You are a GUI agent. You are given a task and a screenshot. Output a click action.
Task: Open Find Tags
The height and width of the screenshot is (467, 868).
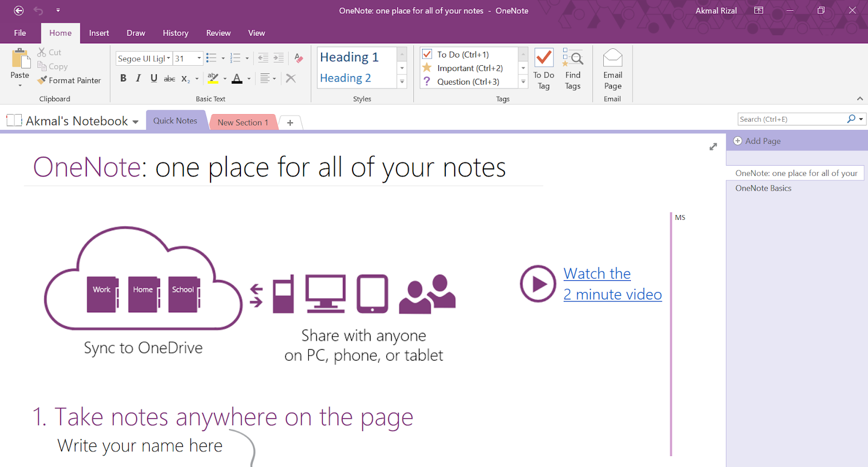(x=573, y=69)
